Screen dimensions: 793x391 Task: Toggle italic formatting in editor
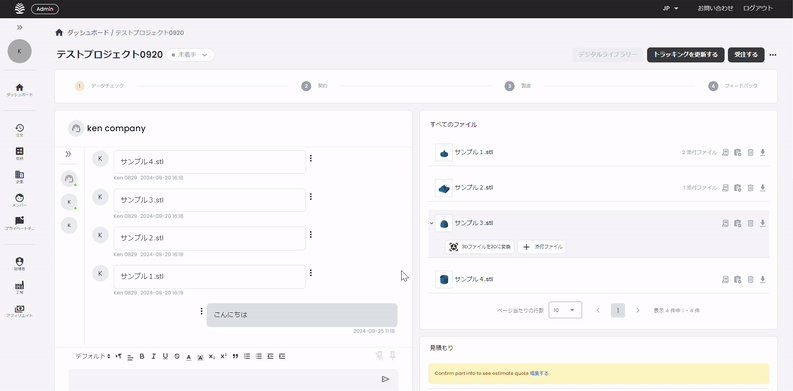pyautogui.click(x=154, y=357)
